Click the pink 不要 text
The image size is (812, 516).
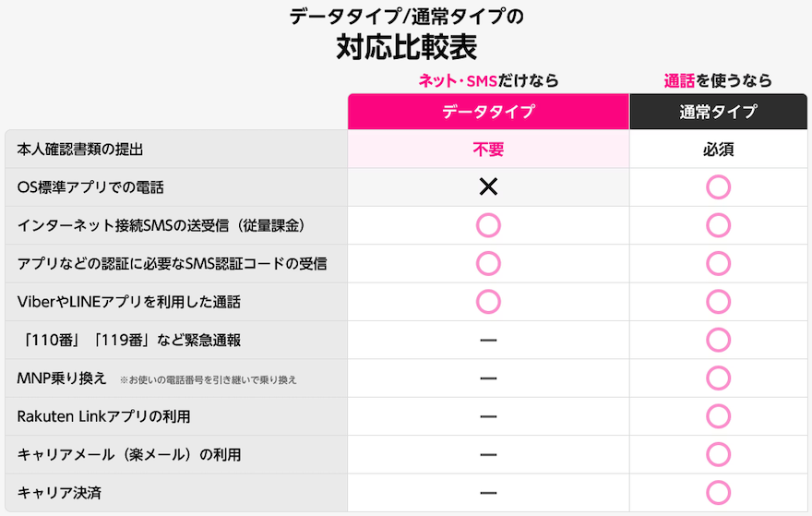[488, 150]
